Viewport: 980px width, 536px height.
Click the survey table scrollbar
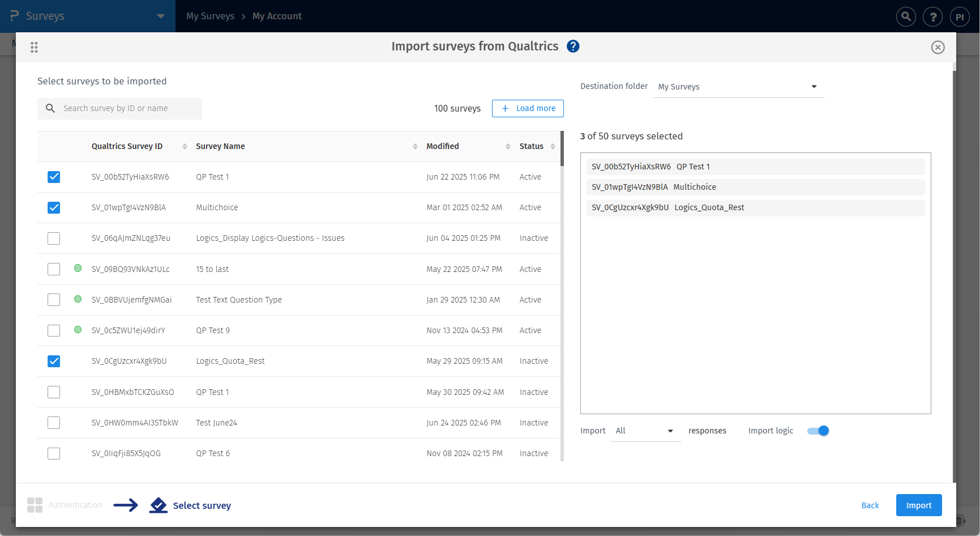562,148
